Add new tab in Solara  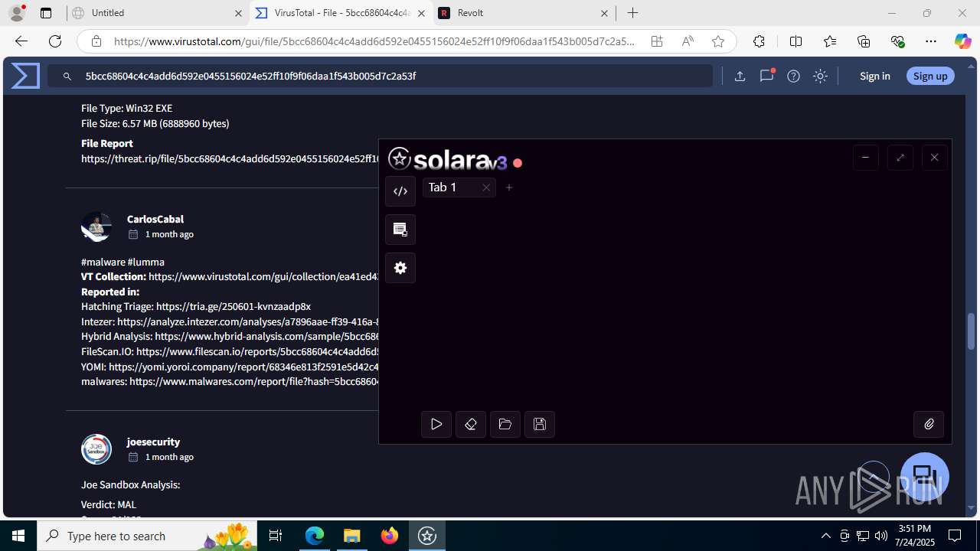coord(509,187)
